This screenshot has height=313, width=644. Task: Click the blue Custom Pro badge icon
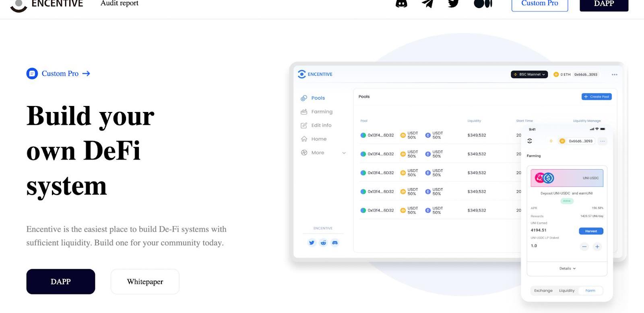tap(32, 74)
